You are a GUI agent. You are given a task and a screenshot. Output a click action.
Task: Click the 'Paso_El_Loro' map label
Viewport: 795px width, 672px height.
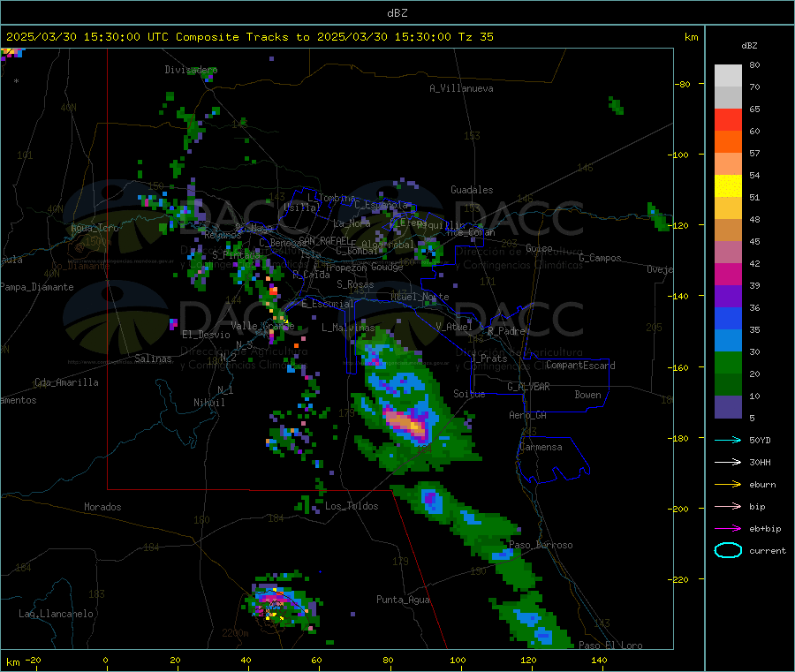610,646
